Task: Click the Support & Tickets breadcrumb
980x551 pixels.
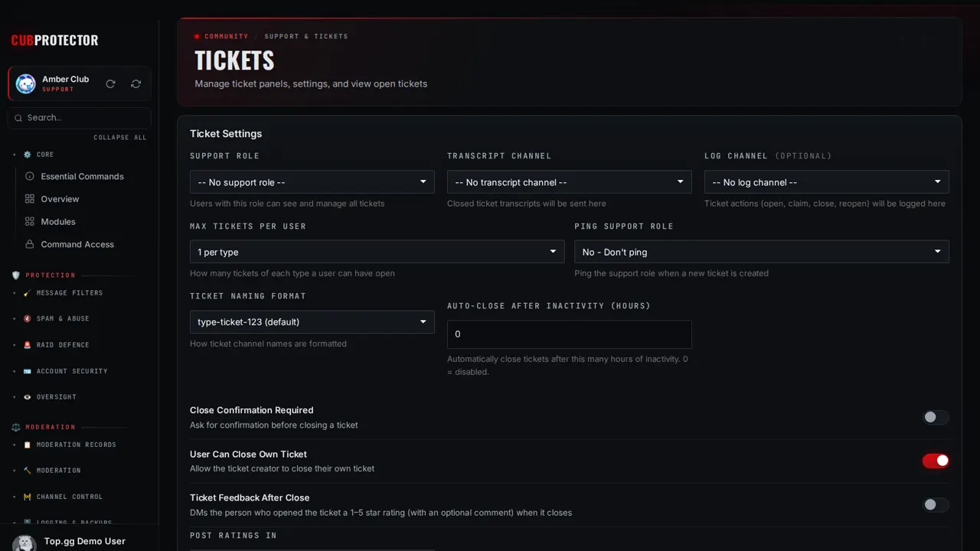Action: coord(306,36)
